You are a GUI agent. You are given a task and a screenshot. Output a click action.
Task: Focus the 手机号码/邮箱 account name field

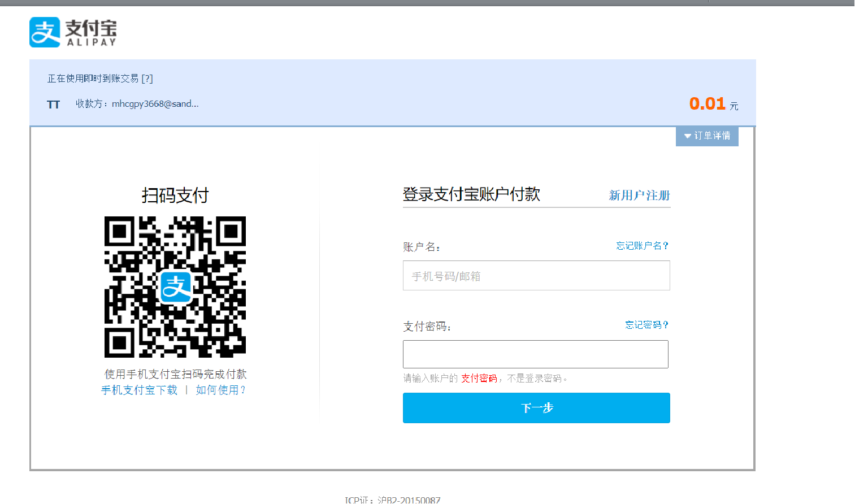(536, 276)
